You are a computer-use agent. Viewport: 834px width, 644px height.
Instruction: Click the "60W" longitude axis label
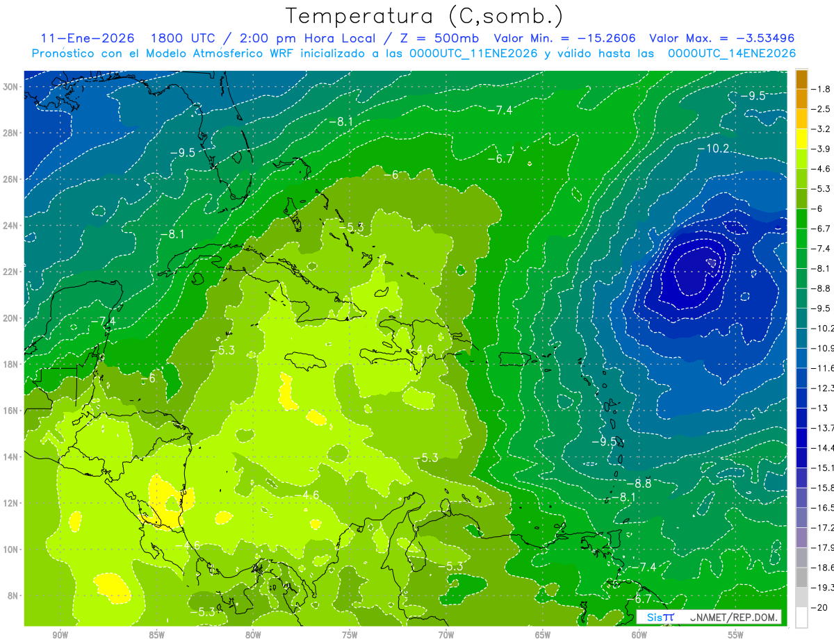point(639,635)
